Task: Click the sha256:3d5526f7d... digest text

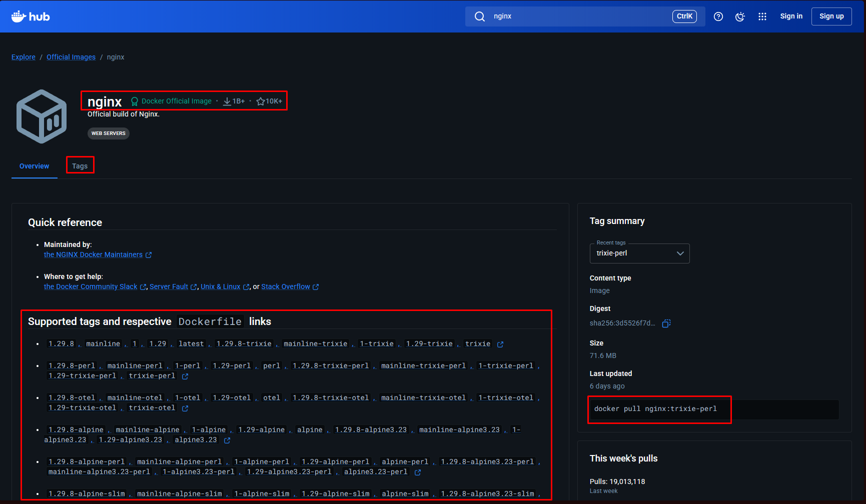Action: click(622, 323)
